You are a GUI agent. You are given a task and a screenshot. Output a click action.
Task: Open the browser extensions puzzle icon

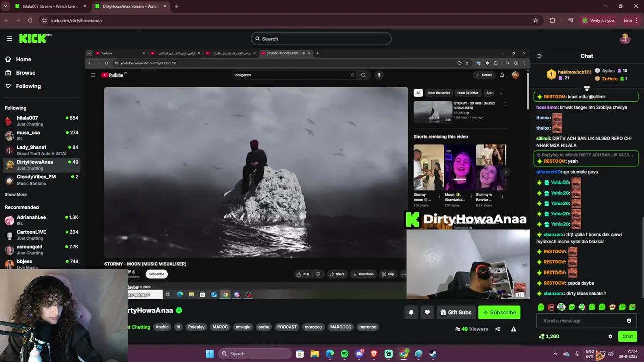(553, 20)
